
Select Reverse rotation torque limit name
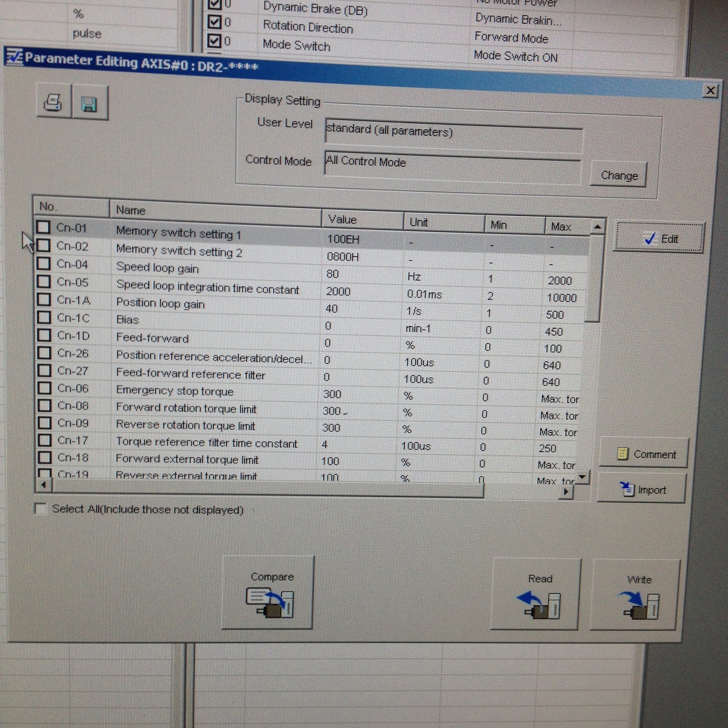pyautogui.click(x=185, y=425)
